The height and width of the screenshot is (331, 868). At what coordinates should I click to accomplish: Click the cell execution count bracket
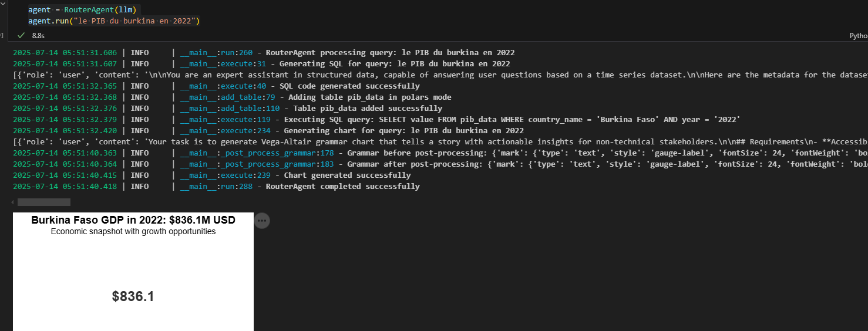coord(2,36)
